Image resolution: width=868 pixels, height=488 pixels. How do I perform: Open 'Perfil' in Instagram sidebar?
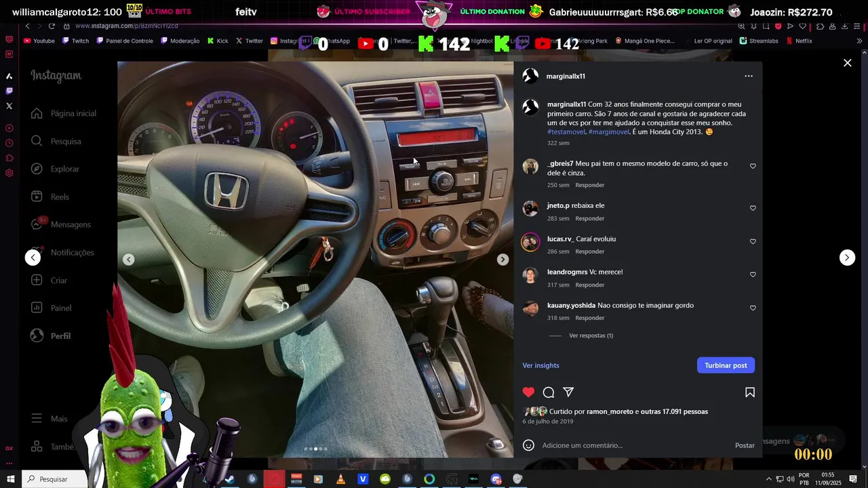click(51, 335)
